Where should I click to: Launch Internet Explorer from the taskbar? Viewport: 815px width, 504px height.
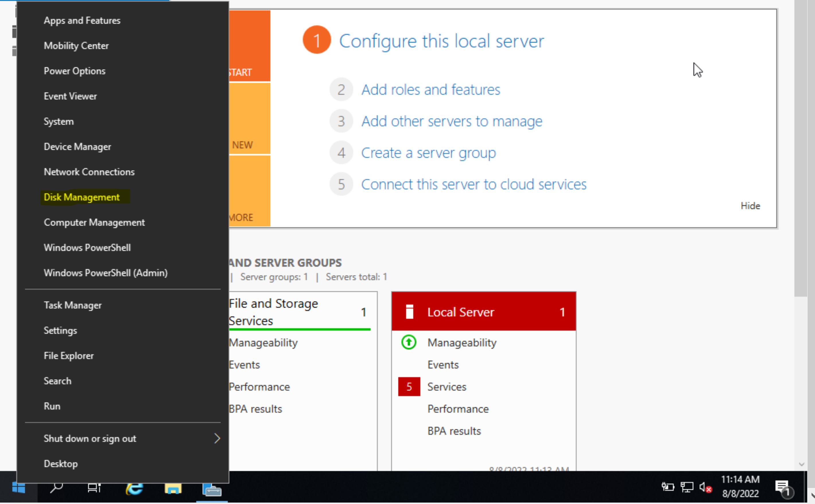[134, 488]
